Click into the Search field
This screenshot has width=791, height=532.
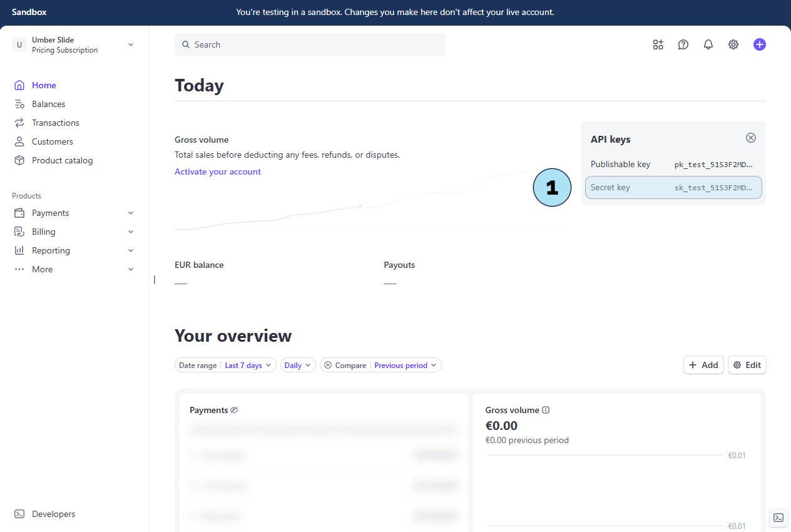point(310,44)
